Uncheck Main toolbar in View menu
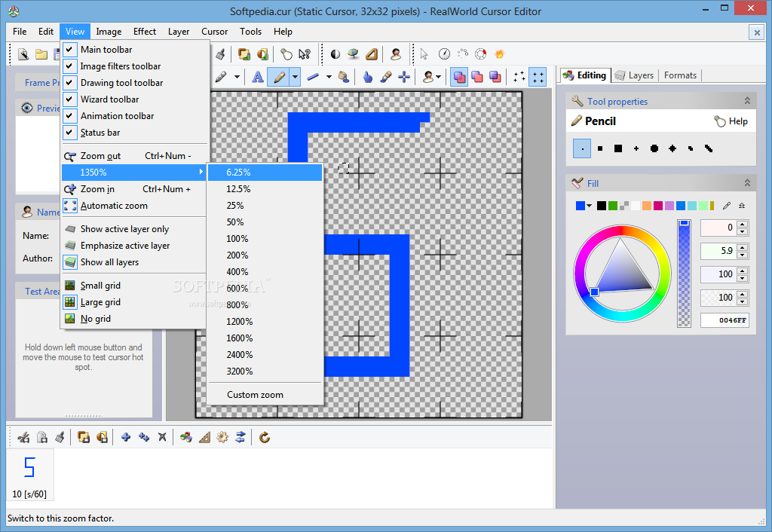Viewport: 772px width, 532px height. coord(134,50)
